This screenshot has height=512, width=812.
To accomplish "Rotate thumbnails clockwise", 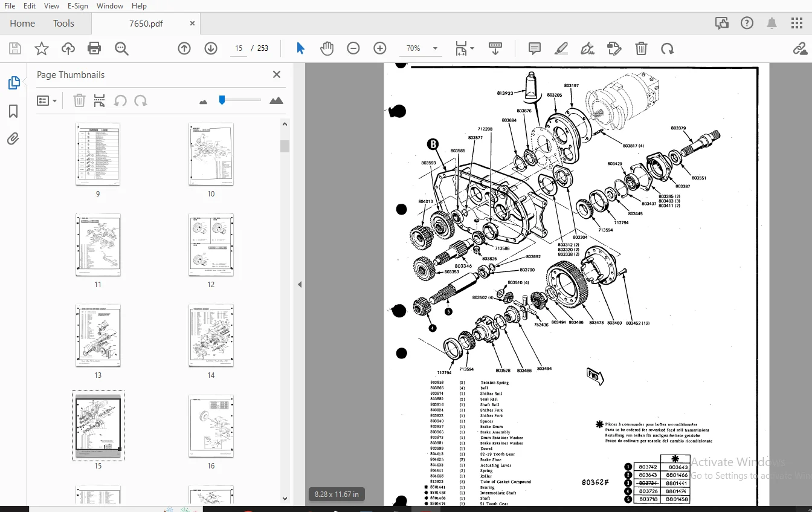I will pos(141,101).
